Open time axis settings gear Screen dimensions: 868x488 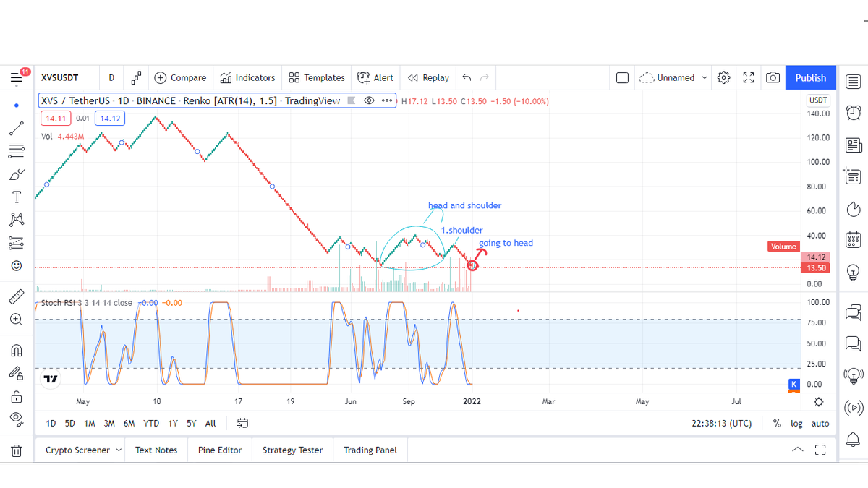pos(819,401)
